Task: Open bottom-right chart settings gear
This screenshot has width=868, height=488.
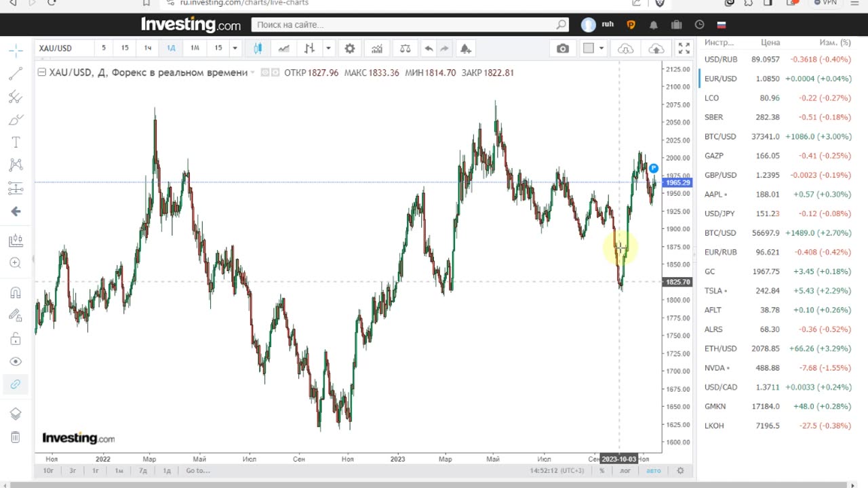Action: pos(680,470)
